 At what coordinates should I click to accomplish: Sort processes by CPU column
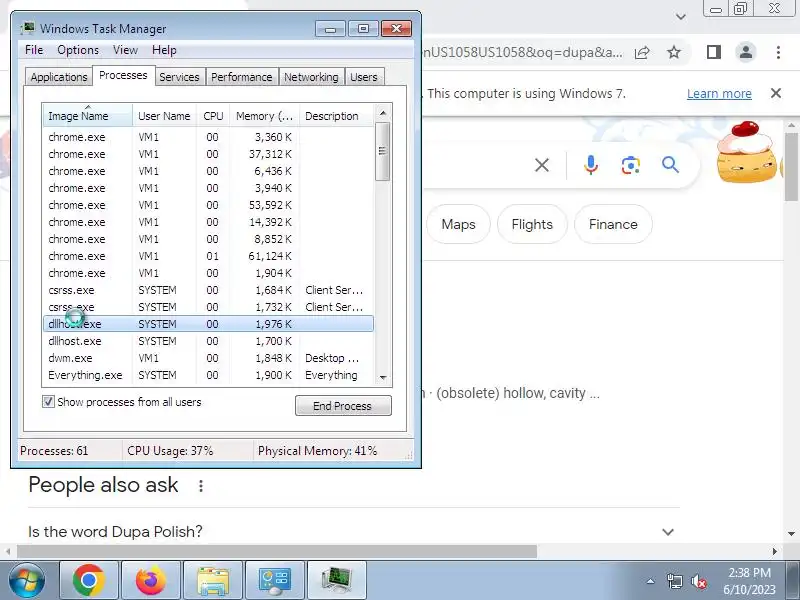[x=213, y=116]
